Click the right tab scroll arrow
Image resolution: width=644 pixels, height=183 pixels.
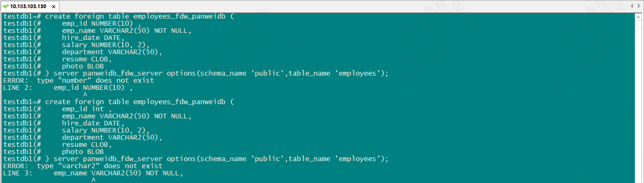point(639,6)
